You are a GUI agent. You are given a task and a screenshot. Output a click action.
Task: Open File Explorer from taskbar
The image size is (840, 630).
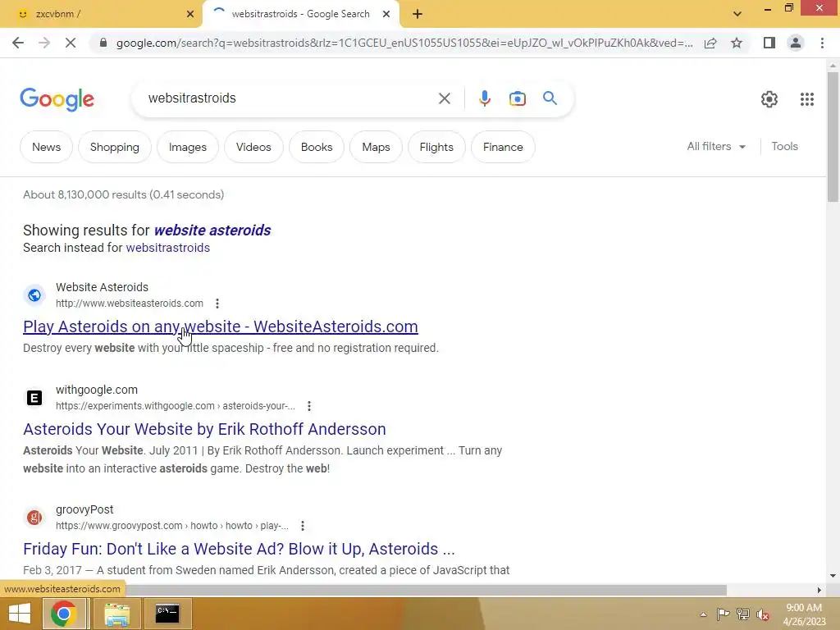point(116,614)
